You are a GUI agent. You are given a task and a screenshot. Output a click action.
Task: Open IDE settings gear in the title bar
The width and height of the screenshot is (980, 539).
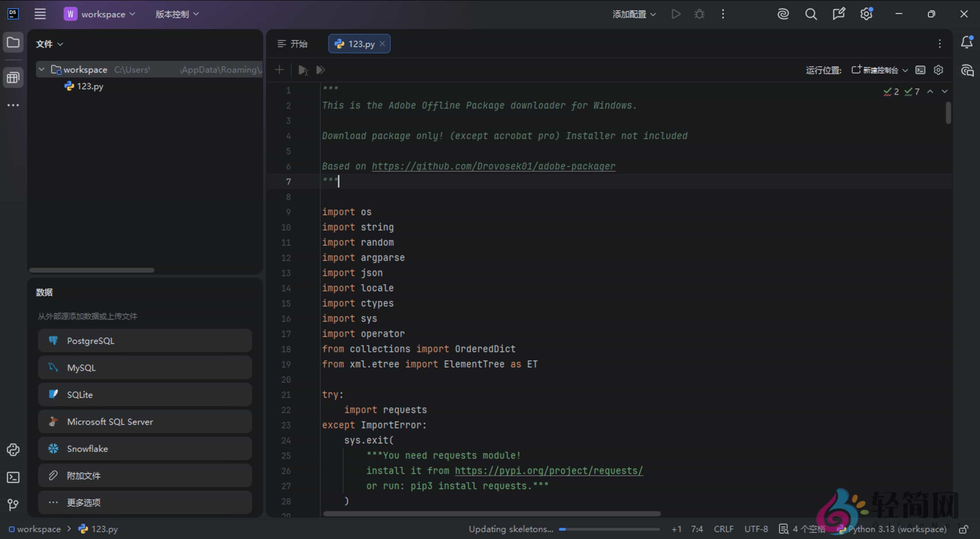coord(866,14)
